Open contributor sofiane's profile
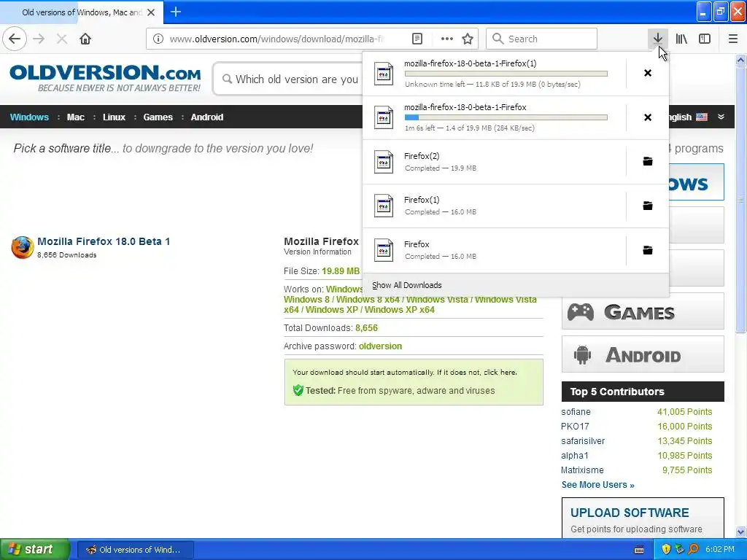This screenshot has width=747, height=560. click(576, 412)
